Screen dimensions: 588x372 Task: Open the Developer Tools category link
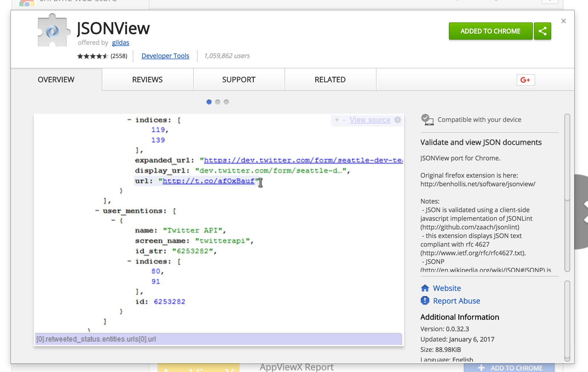coord(165,56)
